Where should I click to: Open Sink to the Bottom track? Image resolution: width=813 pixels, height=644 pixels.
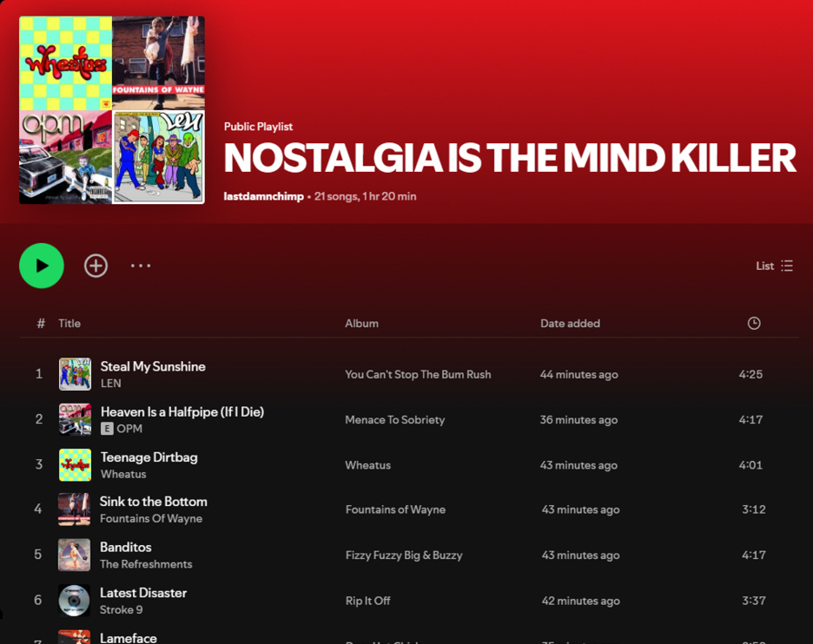click(x=154, y=502)
